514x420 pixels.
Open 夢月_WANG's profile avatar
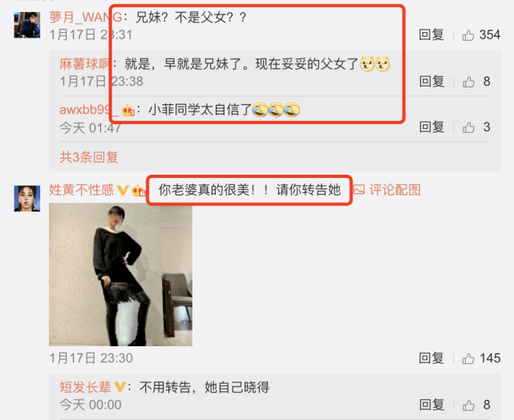pos(27,25)
